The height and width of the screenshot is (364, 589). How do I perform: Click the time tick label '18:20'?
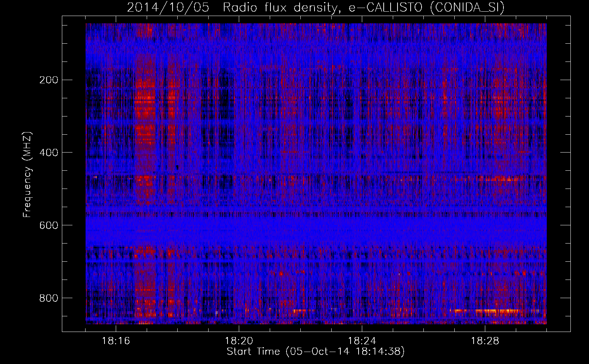pos(239,341)
